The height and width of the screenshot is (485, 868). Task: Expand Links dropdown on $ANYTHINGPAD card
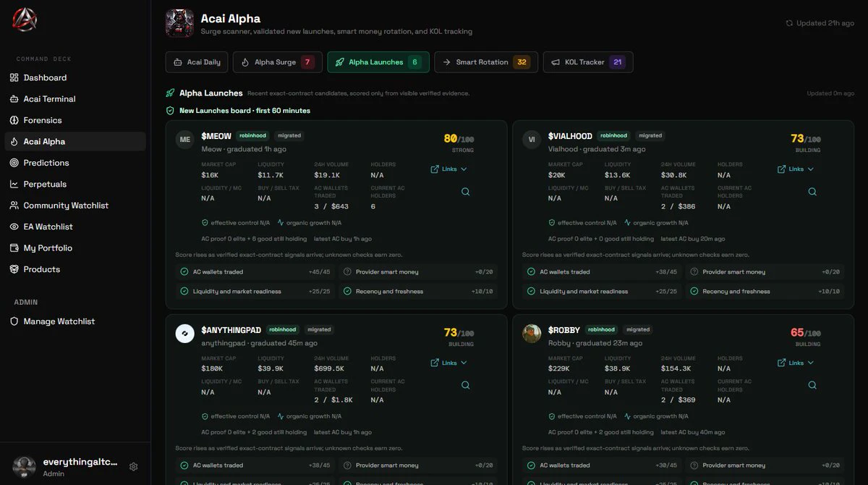pos(449,363)
